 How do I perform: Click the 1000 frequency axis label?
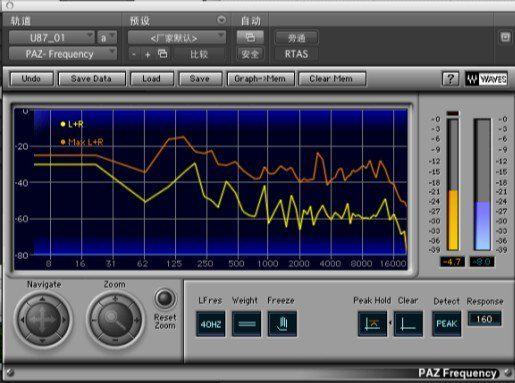(x=268, y=264)
